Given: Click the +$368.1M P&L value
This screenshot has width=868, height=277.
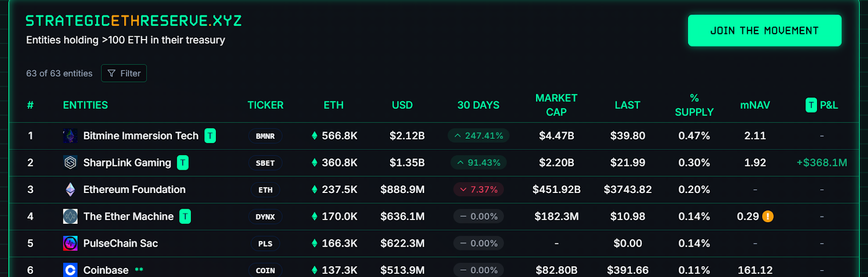Looking at the screenshot, I should pos(822,163).
